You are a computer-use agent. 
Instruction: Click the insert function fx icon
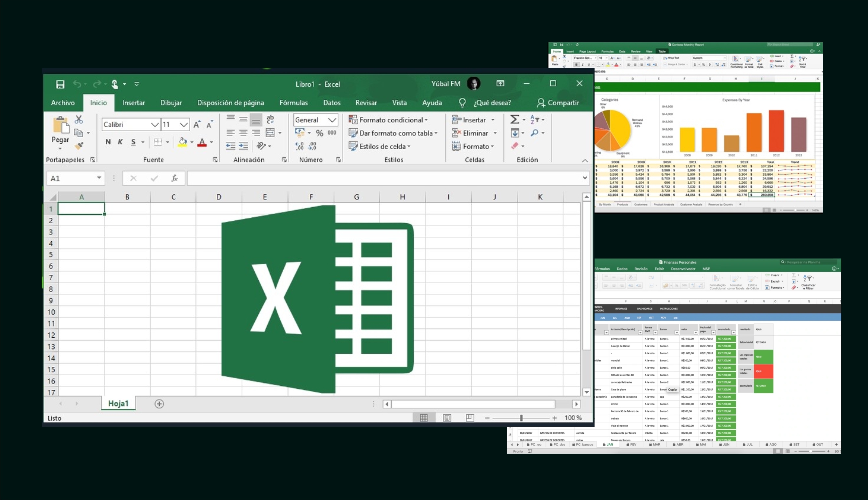pos(174,178)
